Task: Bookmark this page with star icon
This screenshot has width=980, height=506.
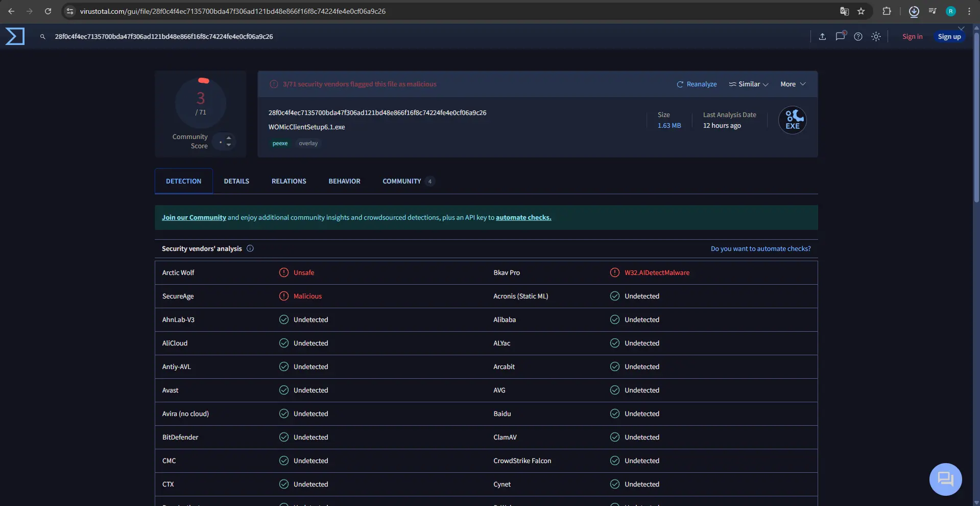Action: (x=861, y=11)
